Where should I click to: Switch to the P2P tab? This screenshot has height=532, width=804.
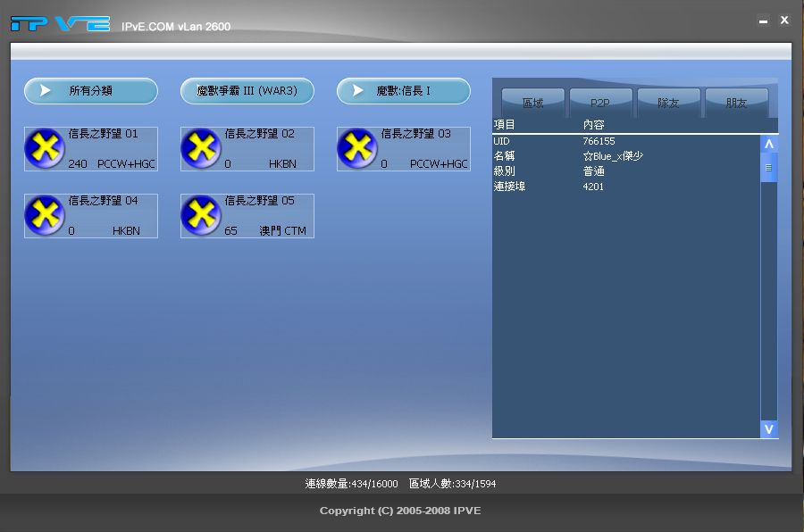pyautogui.click(x=600, y=103)
